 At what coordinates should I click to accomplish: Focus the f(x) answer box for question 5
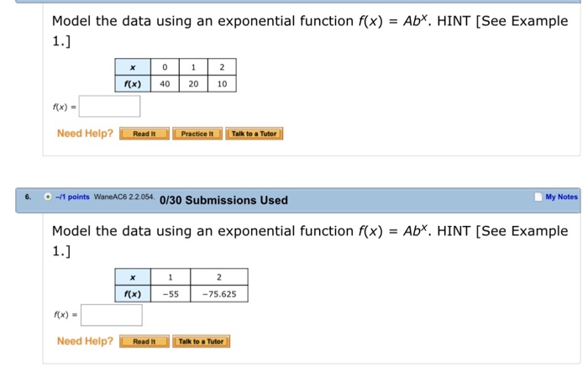tap(109, 107)
